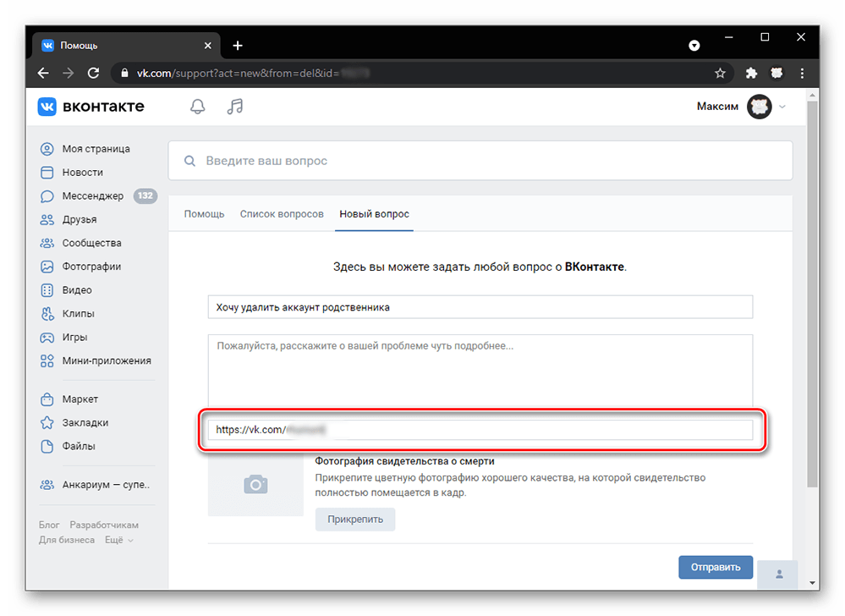Screen dimensions: 845x616
Task: Click the person icon button beside Отправить
Action: (779, 575)
